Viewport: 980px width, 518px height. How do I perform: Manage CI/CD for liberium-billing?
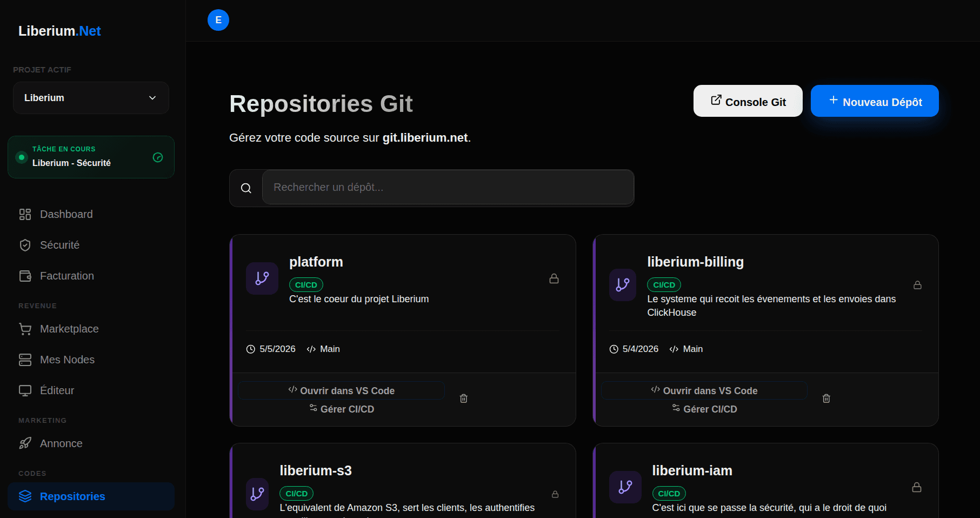click(704, 409)
